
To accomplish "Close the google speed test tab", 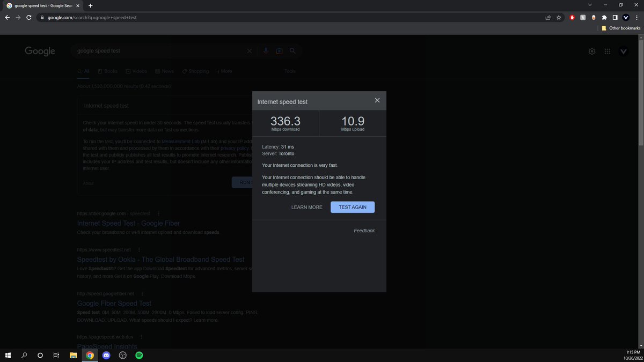I will pyautogui.click(x=78, y=5).
